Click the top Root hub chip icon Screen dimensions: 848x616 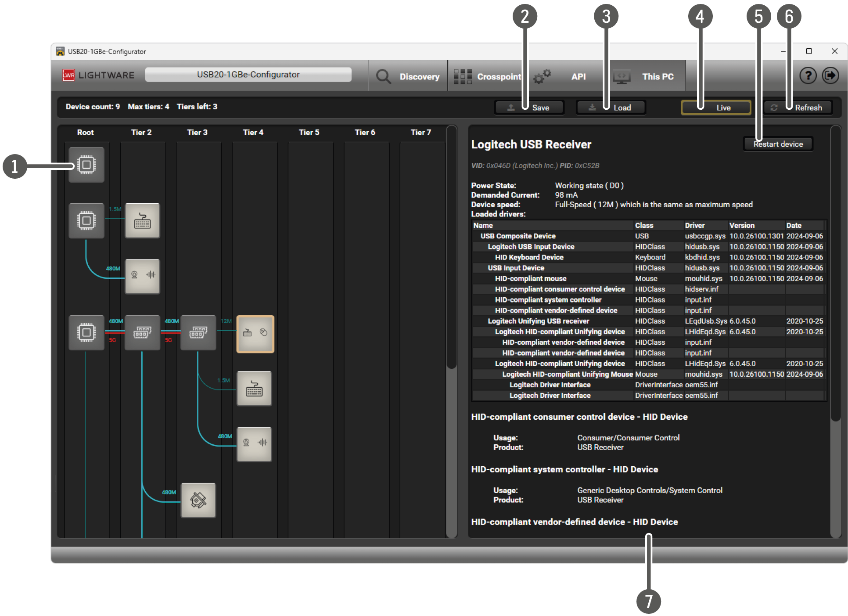(86, 165)
